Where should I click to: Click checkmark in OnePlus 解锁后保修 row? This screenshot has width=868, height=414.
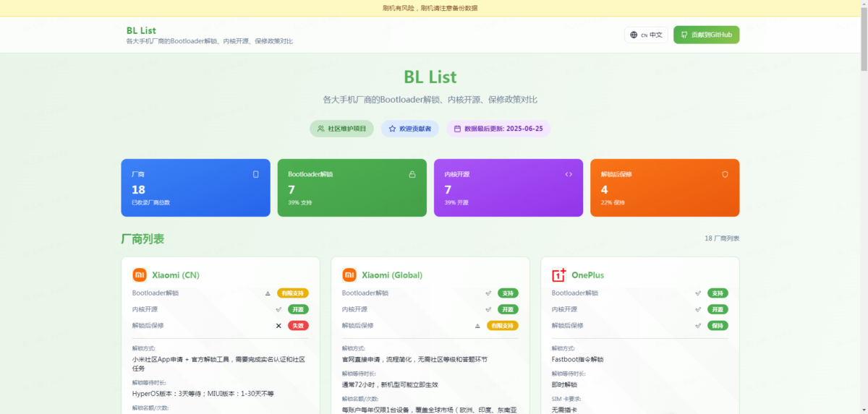[698, 326]
